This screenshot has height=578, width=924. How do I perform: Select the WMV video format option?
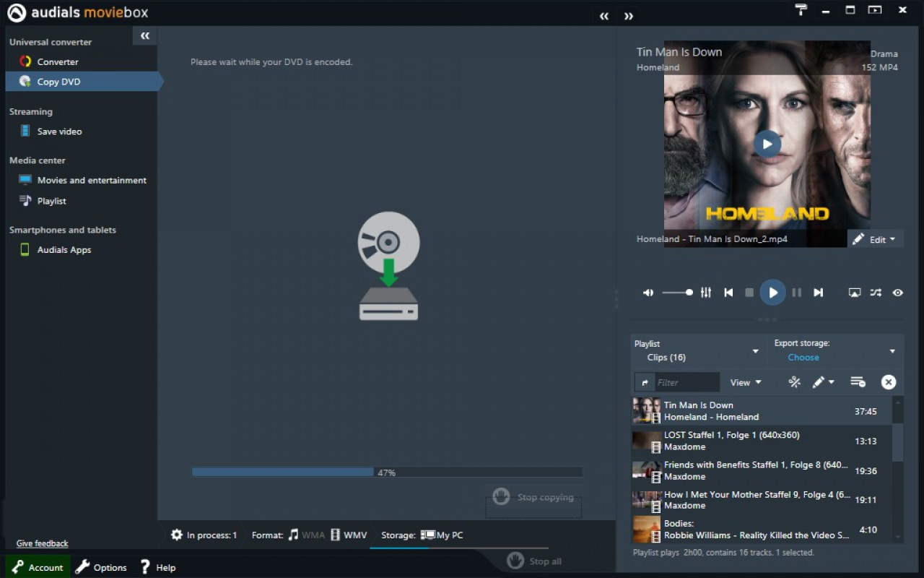(x=349, y=535)
